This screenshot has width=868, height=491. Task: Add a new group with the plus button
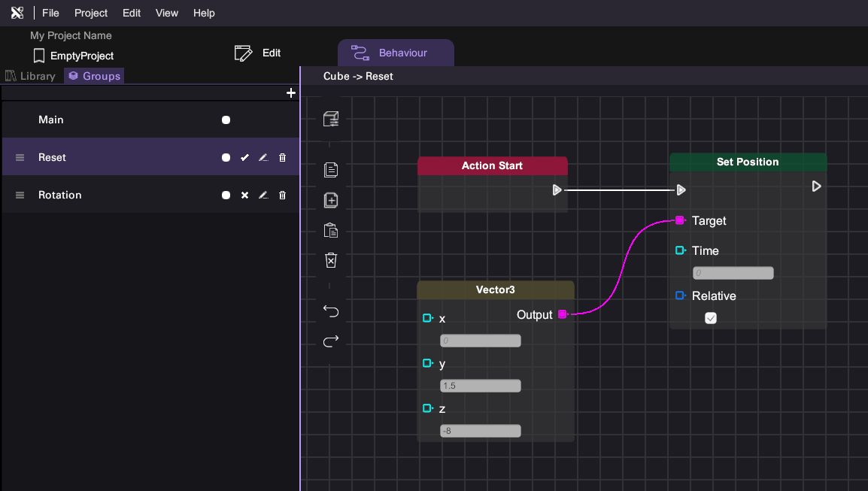pyautogui.click(x=291, y=93)
